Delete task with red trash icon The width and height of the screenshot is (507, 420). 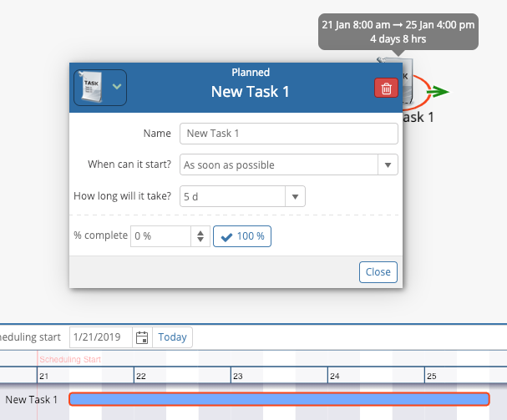pyautogui.click(x=386, y=88)
